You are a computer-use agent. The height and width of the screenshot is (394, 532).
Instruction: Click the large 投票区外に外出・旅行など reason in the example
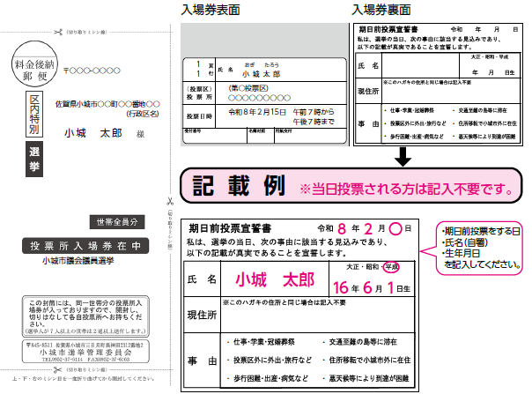pyautogui.click(x=272, y=360)
